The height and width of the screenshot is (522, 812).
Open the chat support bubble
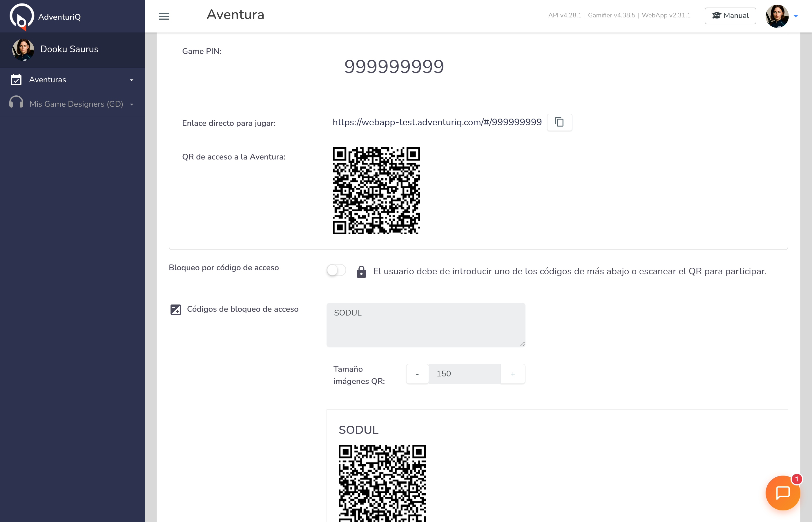point(782,492)
